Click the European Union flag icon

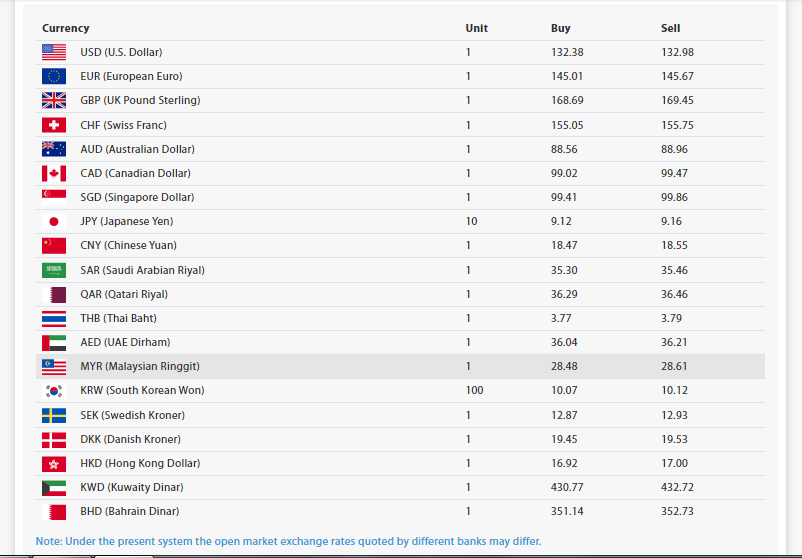(54, 76)
